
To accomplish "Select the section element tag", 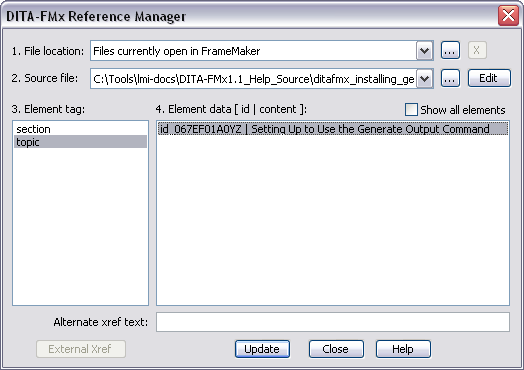I will (80, 129).
